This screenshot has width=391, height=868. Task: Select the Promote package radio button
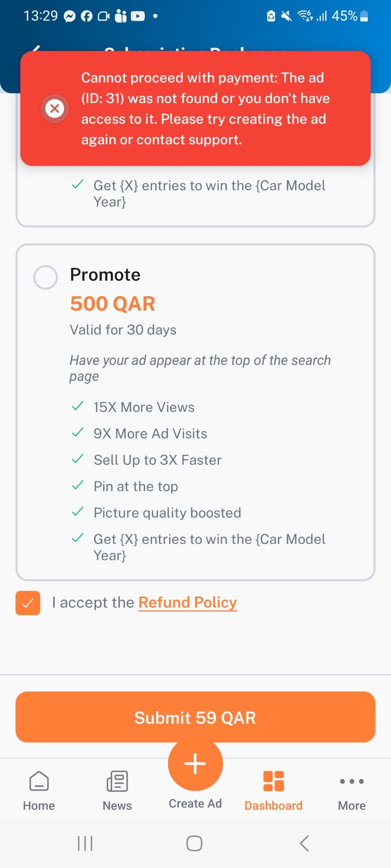(x=46, y=277)
